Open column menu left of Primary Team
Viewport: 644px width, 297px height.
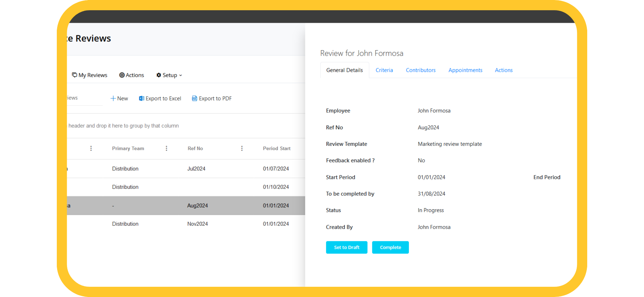point(91,148)
